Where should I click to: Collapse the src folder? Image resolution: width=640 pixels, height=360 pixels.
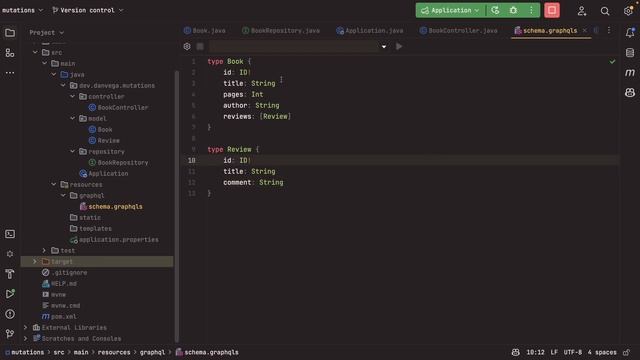(35, 52)
